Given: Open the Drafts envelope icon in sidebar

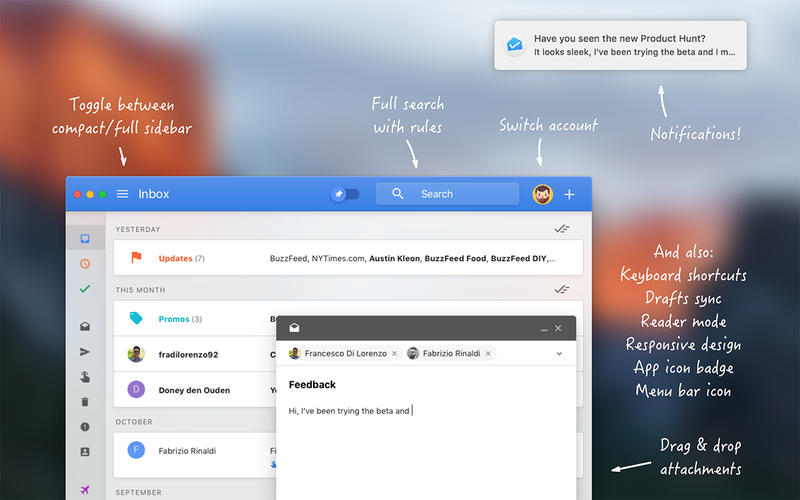Looking at the screenshot, I should point(85,326).
